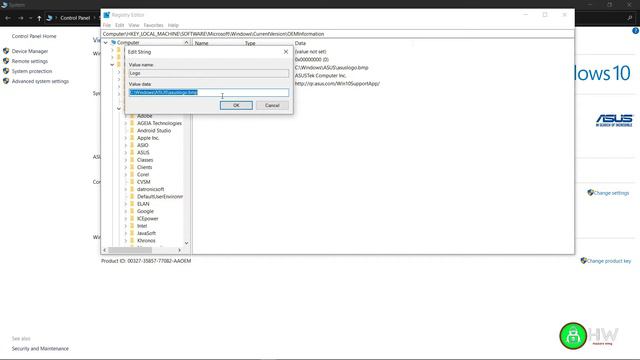640x360 pixels.
Task: Select the Corel registry key
Action: point(143,175)
